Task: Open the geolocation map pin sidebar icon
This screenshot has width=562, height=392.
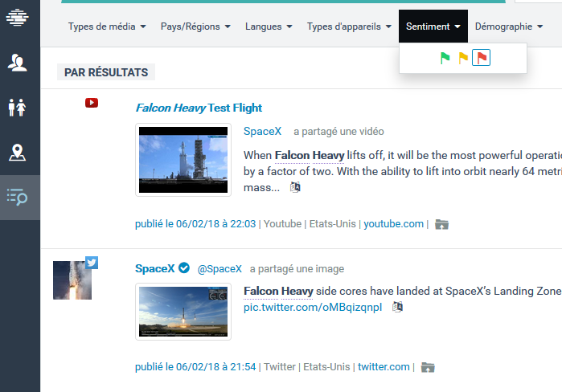Action: (x=17, y=153)
